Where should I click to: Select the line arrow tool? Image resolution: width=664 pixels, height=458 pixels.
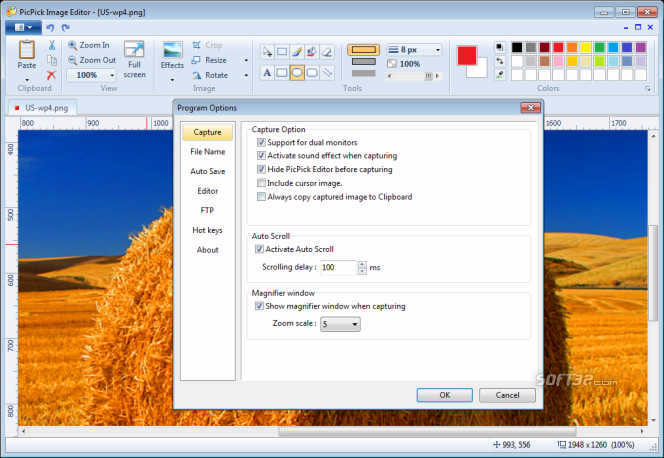coord(326,73)
